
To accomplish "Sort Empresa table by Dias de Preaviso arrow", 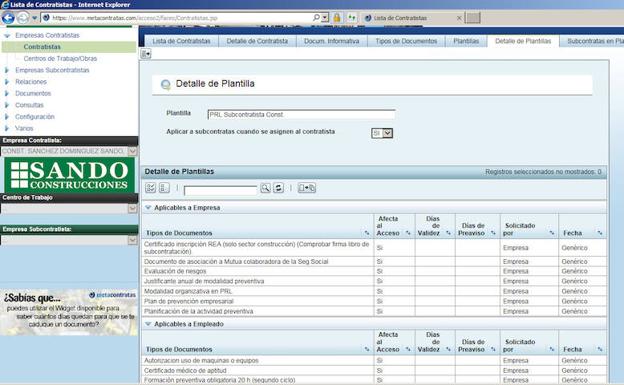I will coord(493,233).
